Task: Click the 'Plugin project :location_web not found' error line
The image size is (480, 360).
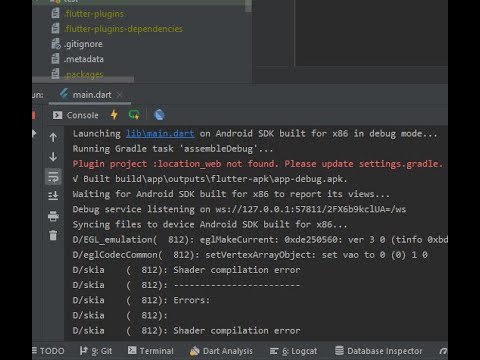Action: 258,164
